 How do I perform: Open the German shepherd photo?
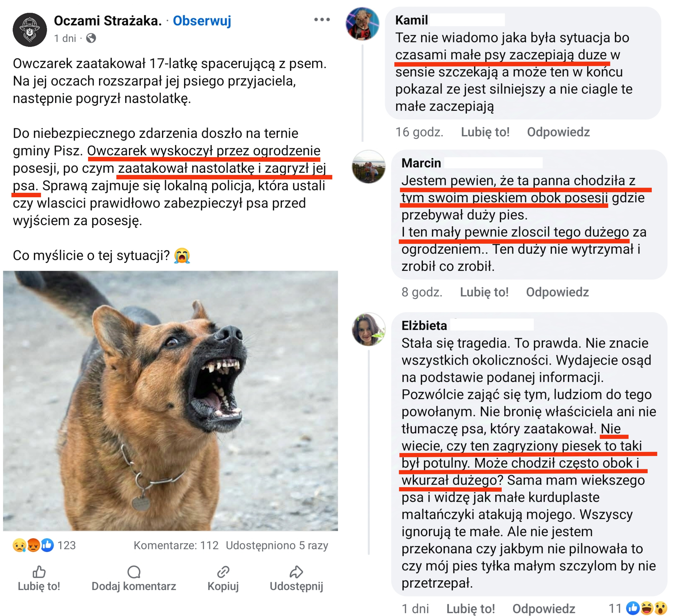tap(170, 401)
